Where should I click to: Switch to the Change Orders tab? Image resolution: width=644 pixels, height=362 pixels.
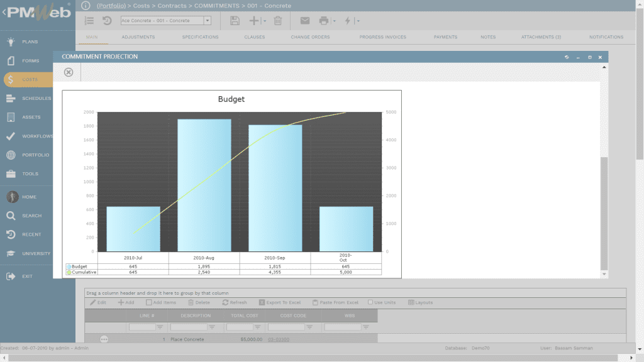click(x=310, y=37)
